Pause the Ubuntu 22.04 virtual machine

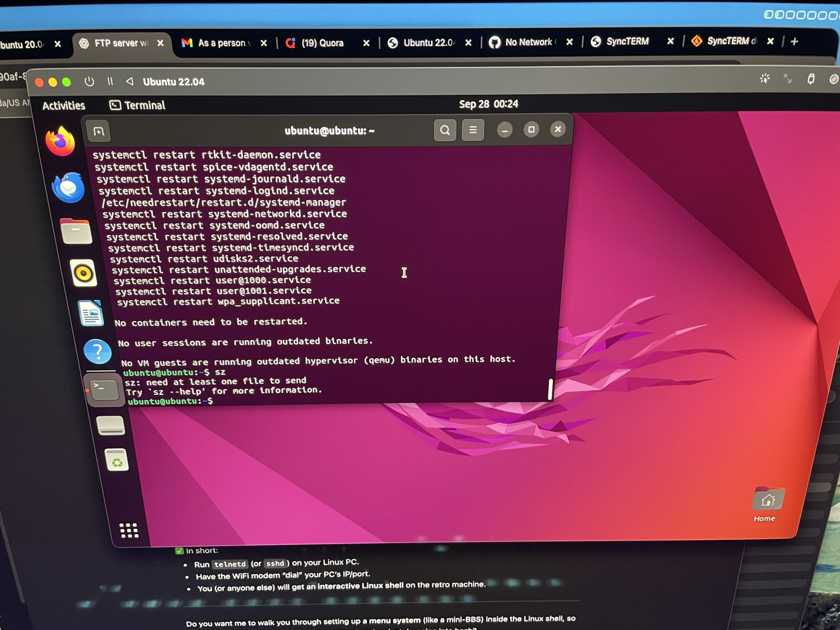(x=110, y=81)
